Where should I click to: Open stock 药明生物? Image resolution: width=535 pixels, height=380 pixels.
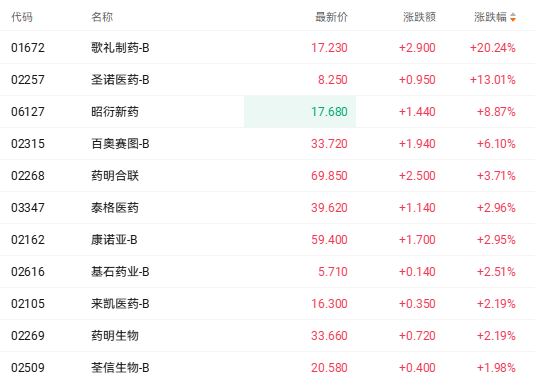coord(115,336)
